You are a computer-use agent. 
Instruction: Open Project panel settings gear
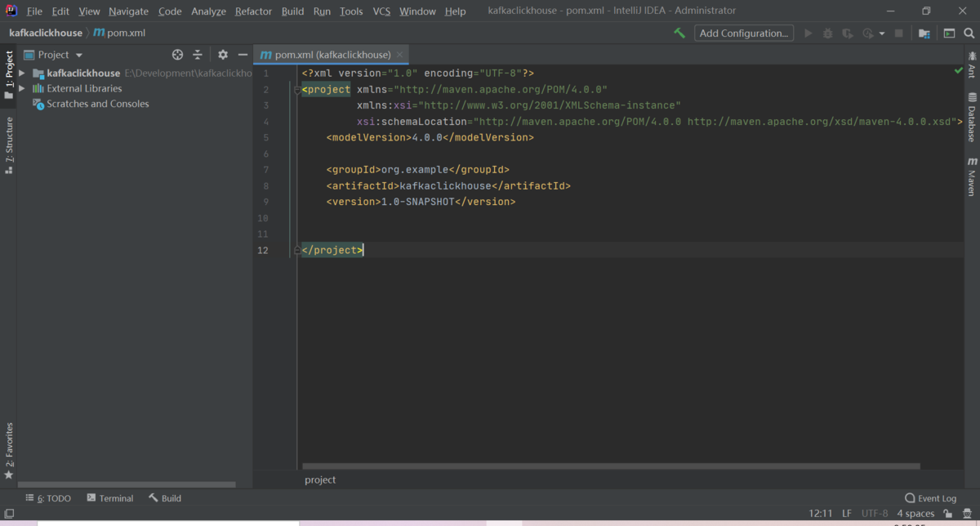click(223, 55)
